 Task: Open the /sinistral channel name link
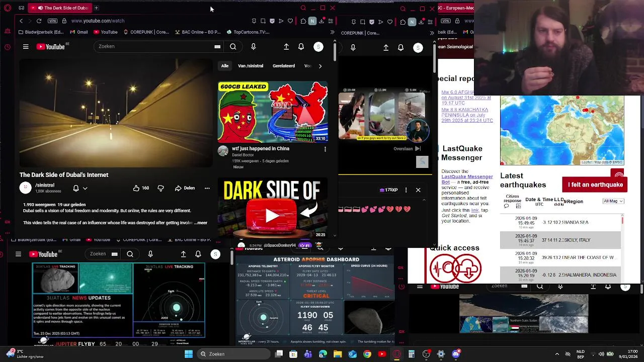pos(45,186)
